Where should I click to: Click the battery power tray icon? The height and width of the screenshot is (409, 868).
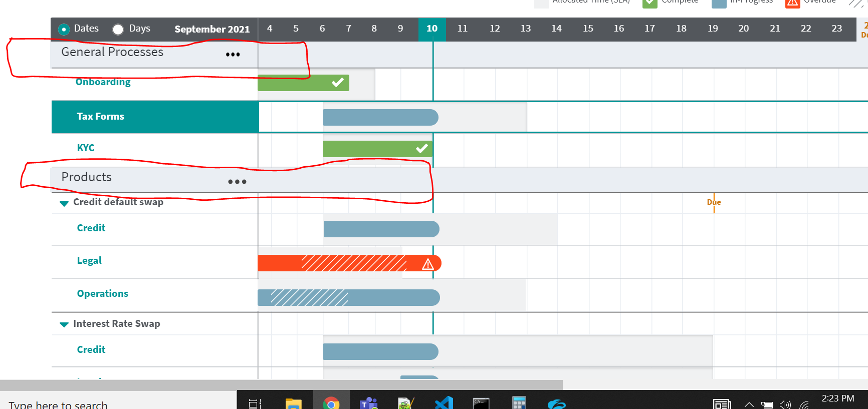click(x=767, y=404)
